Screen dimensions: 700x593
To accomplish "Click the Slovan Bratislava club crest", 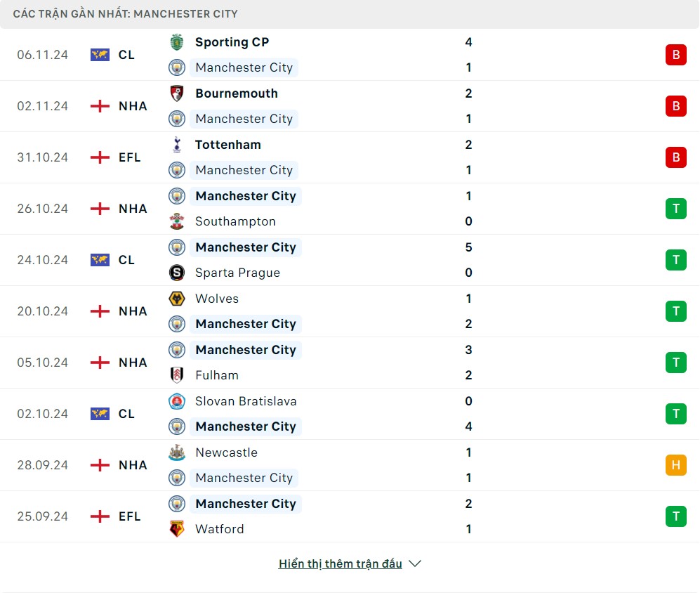I will click(x=177, y=401).
